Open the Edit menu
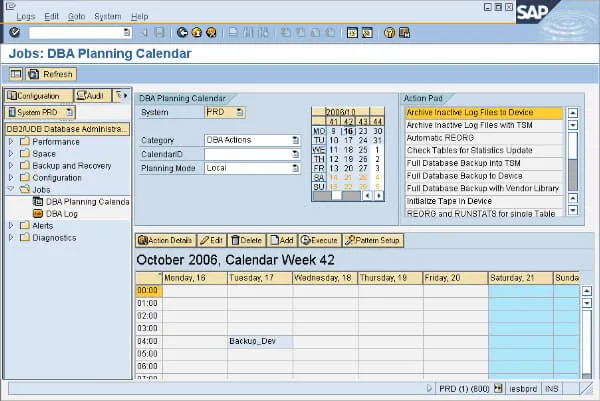 (51, 16)
